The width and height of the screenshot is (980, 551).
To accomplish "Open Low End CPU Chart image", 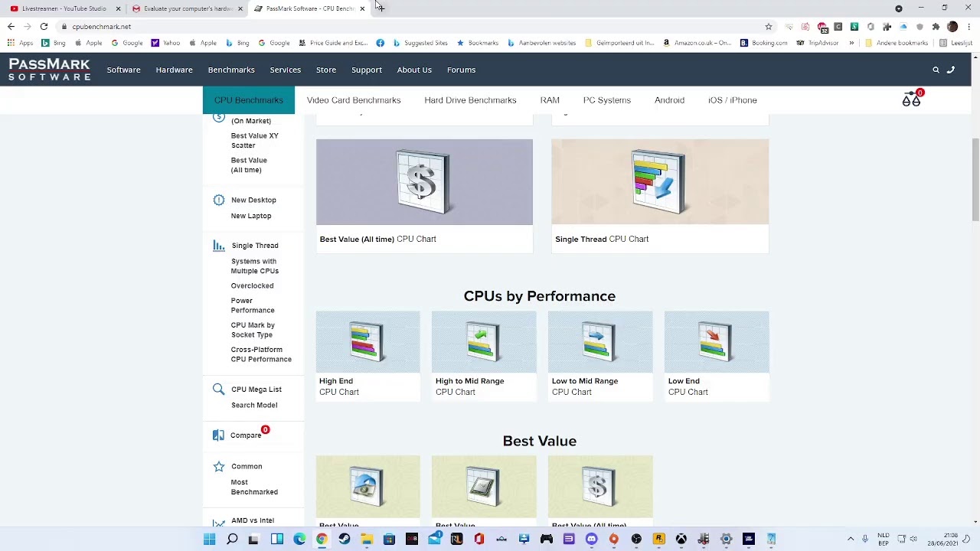I will 717,342.
